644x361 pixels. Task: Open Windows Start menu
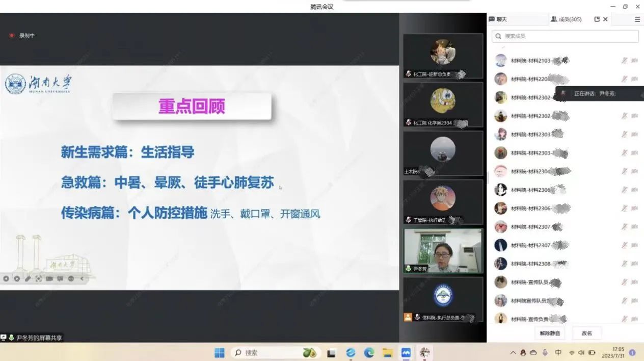(x=219, y=352)
